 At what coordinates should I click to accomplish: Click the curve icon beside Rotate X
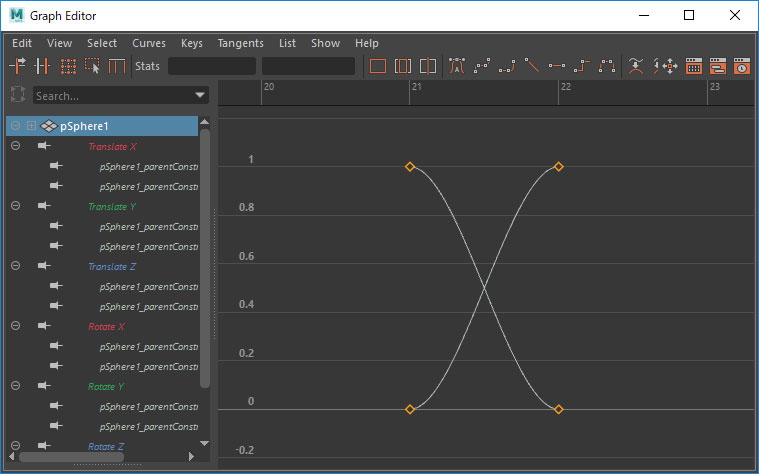pyautogui.click(x=44, y=325)
